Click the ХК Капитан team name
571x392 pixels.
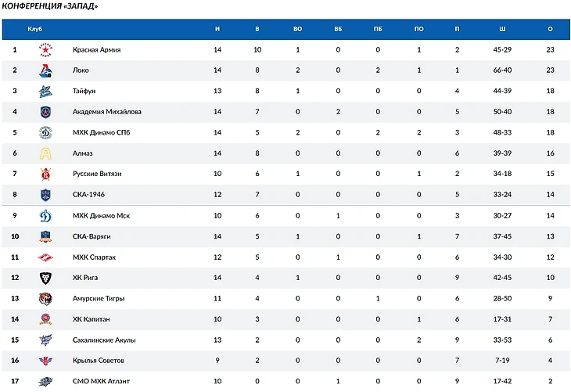(x=91, y=319)
